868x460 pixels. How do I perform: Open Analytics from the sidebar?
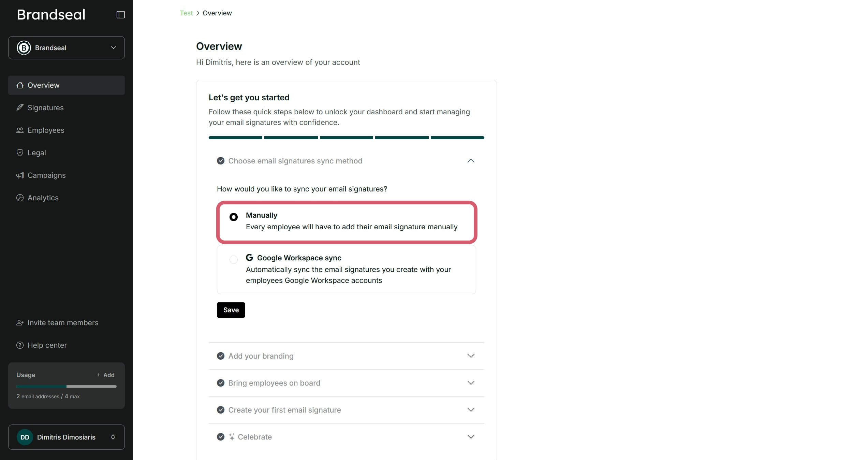[43, 198]
